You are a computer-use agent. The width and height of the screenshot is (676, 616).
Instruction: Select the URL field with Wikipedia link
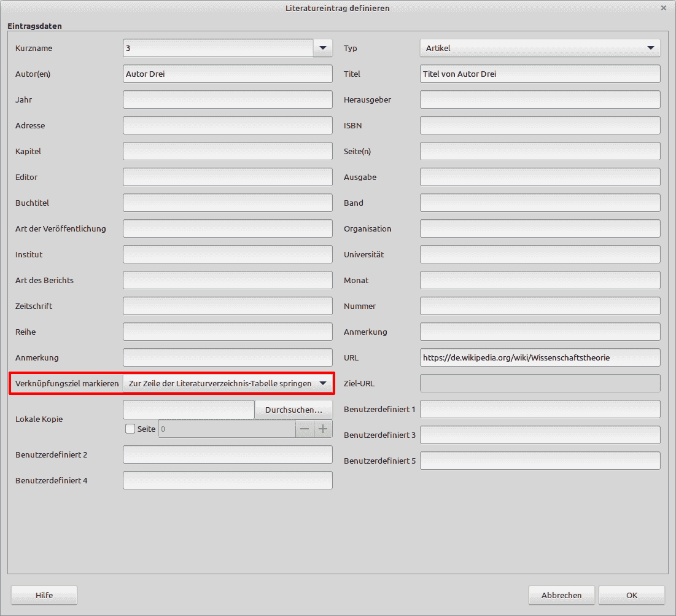coord(540,357)
